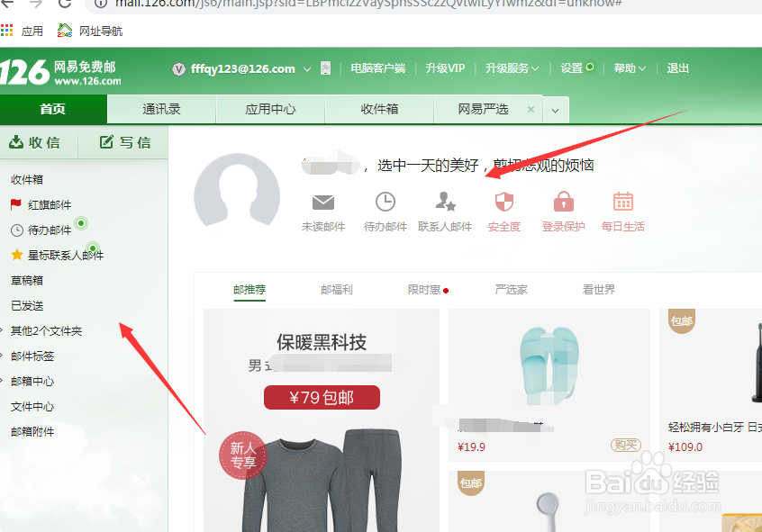
Task: Click the 电脑客户端 link
Action: pyautogui.click(x=377, y=68)
